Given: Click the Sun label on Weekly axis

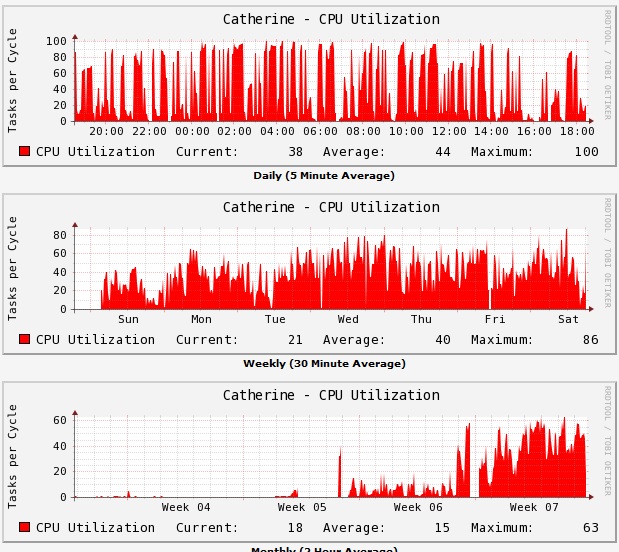Looking at the screenshot, I should 128,319.
